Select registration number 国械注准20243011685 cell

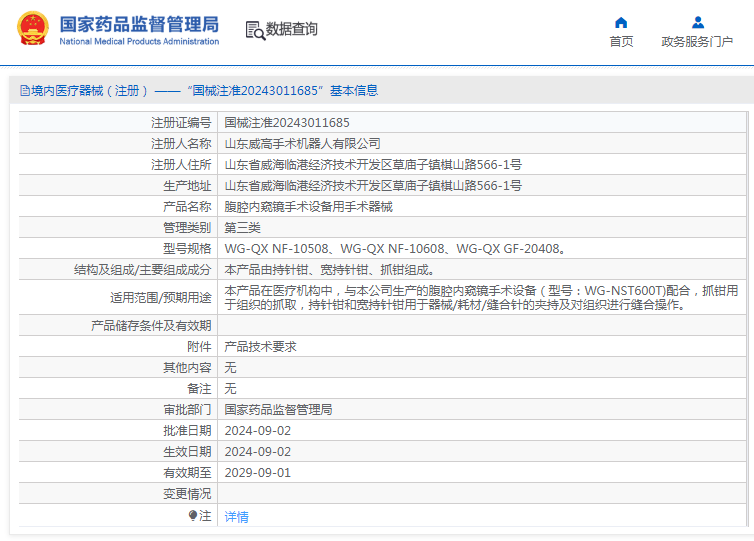click(287, 123)
